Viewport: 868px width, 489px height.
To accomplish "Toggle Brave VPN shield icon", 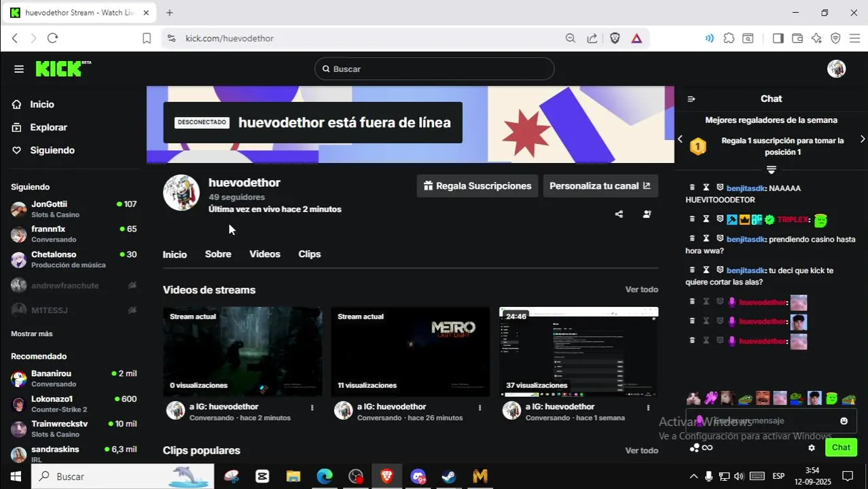I will (835, 38).
